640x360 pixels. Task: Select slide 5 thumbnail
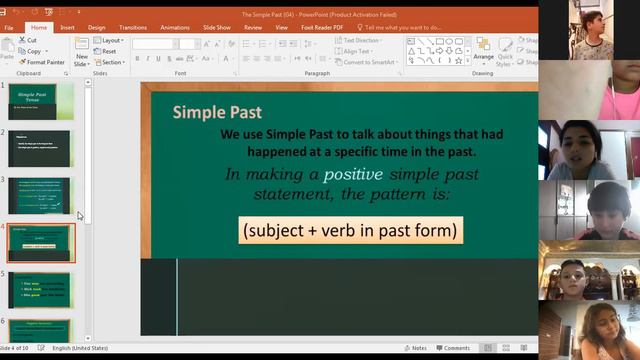(39, 290)
